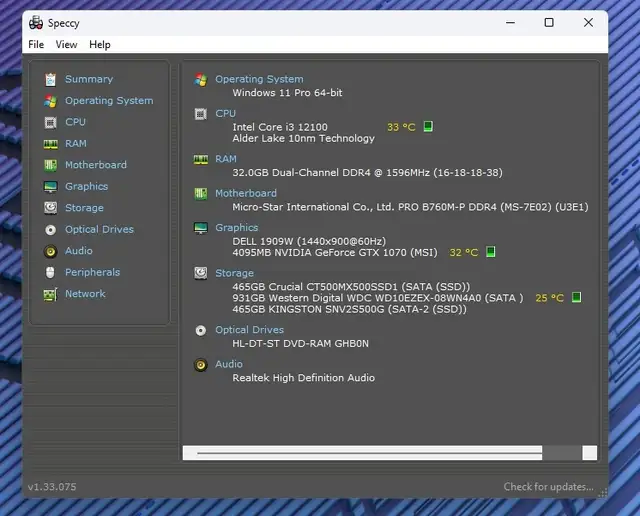Click the Optical Drives heading in main panel
Image resolution: width=640 pixels, height=516 pixels.
coord(249,330)
